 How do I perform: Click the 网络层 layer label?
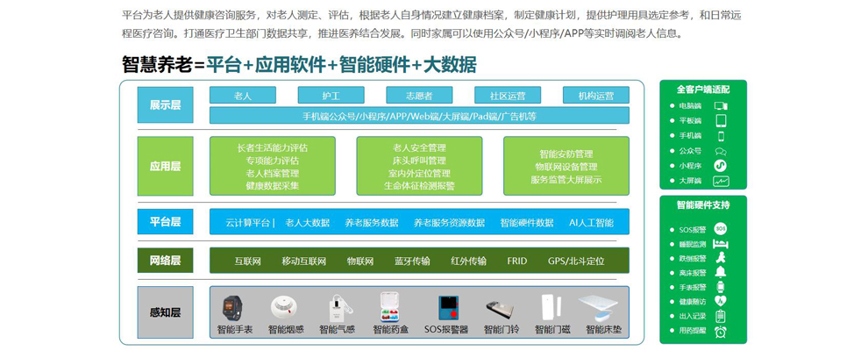coord(166,261)
